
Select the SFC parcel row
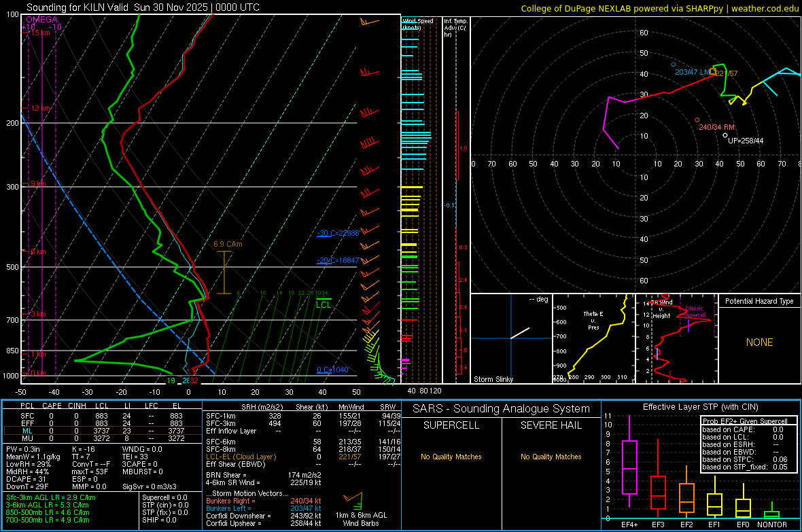[x=103, y=416]
